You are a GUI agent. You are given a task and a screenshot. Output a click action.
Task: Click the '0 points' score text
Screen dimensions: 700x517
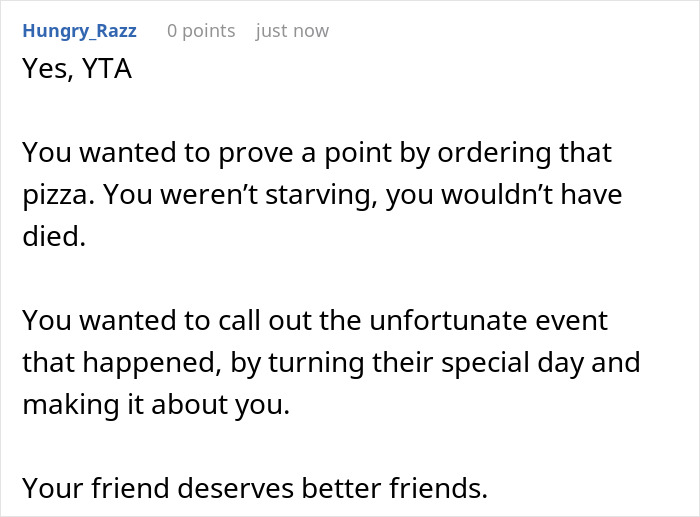click(201, 31)
